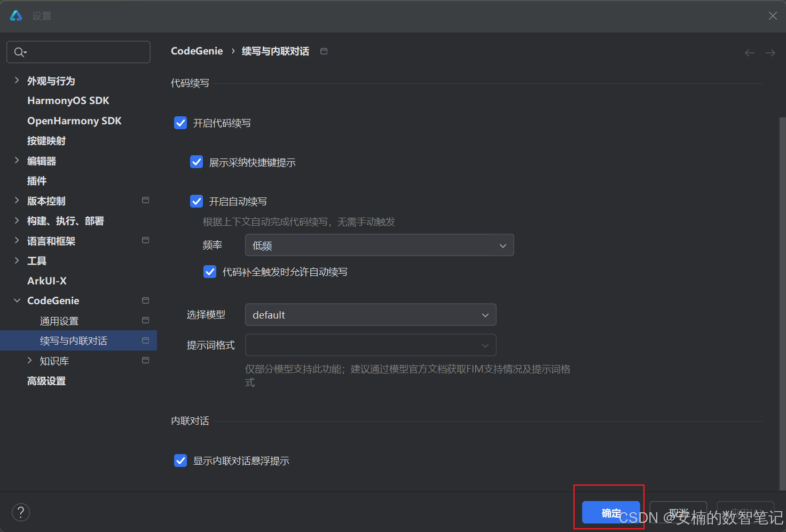
Task: Open 通用设置 under CodeGenie
Action: (59, 321)
